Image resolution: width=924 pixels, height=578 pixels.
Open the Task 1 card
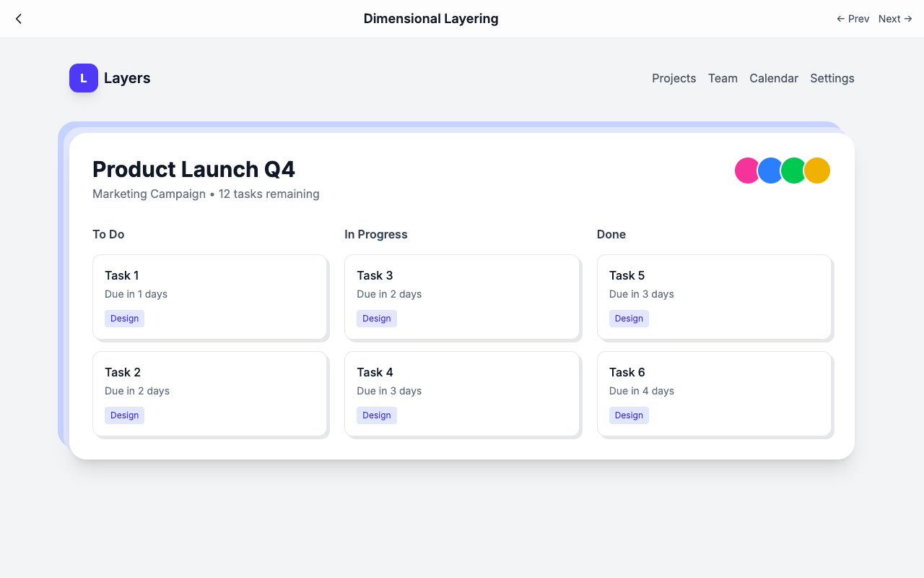tap(210, 297)
